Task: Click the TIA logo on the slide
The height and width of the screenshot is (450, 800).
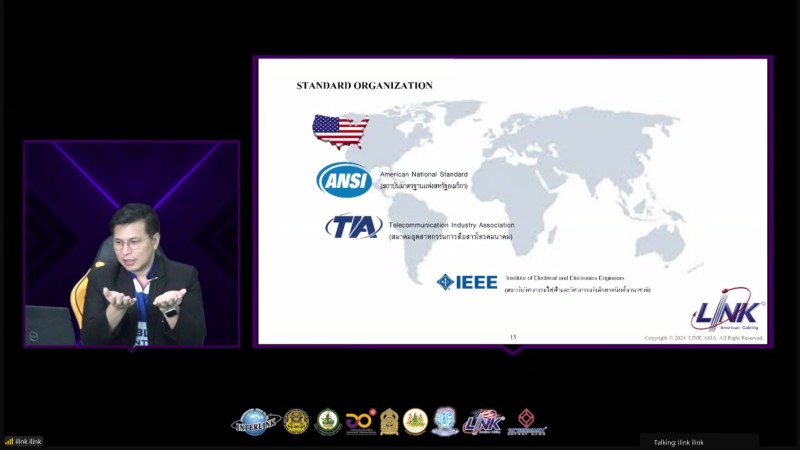Action: tap(354, 227)
